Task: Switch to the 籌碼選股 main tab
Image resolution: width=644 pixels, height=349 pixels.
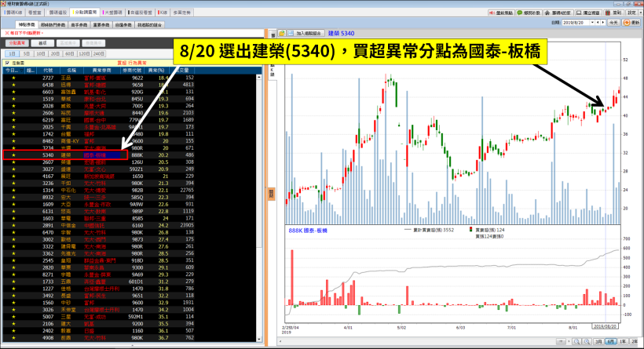Action: click(57, 13)
